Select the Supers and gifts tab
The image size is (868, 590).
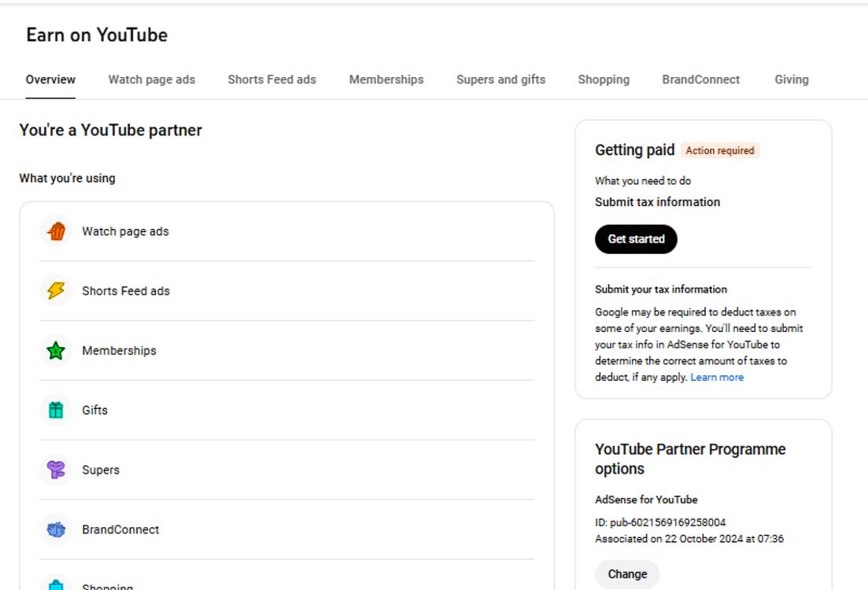(501, 79)
